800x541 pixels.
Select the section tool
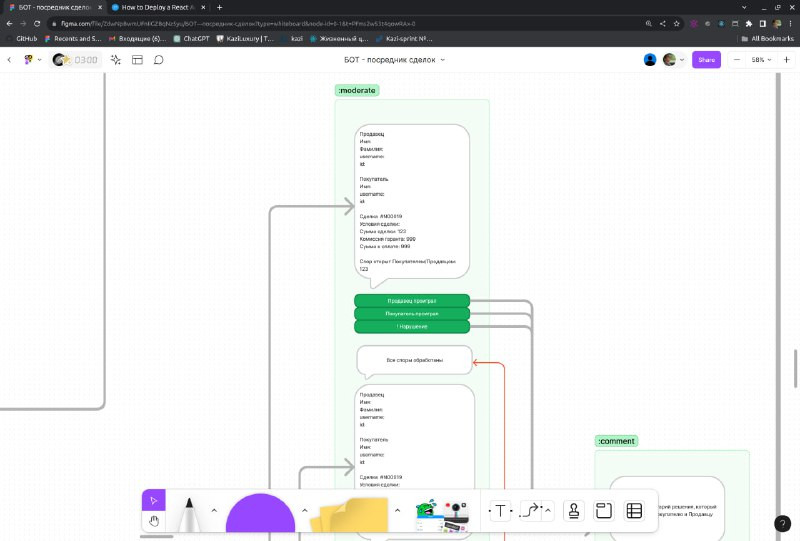click(604, 510)
